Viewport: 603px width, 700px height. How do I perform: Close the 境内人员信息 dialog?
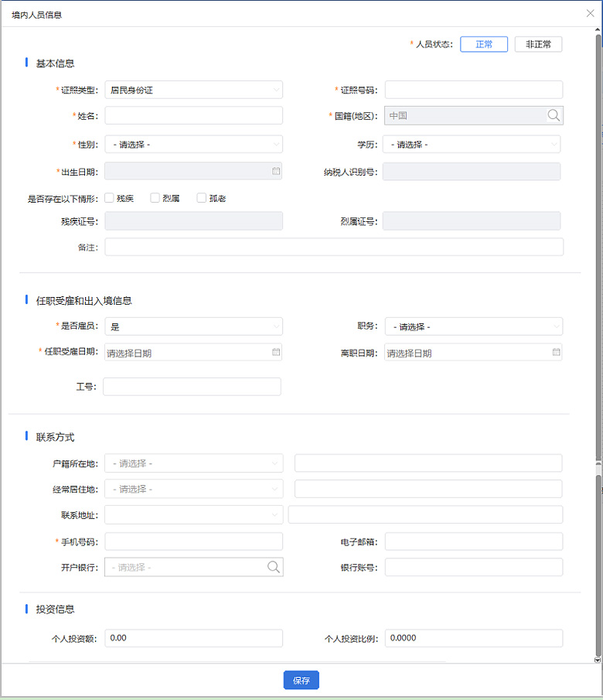(591, 13)
